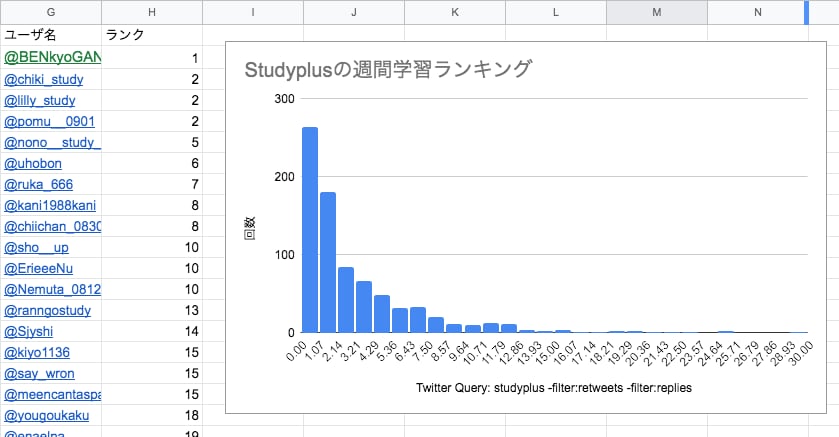Open the @pomu__0901 link
Viewport: 839px width, 437px height.
click(49, 121)
